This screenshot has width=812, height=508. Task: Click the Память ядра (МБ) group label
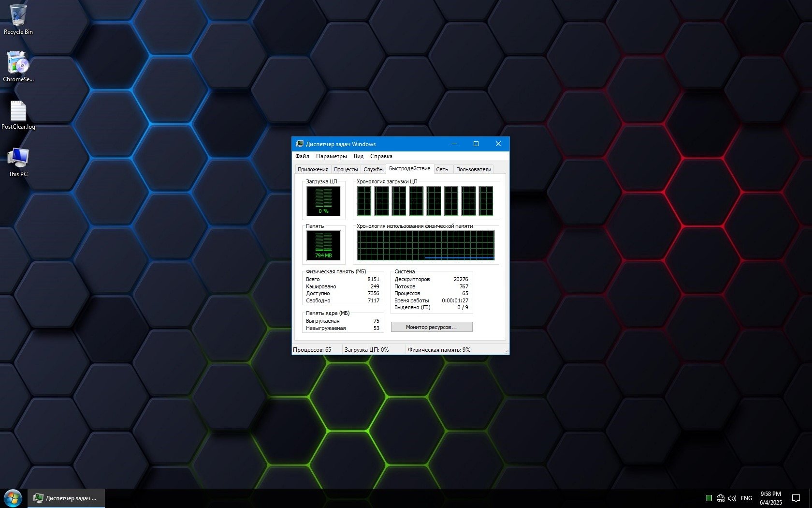328,313
